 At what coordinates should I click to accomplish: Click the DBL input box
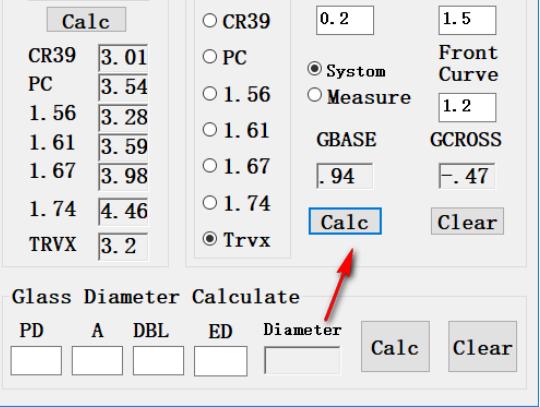pos(158,361)
